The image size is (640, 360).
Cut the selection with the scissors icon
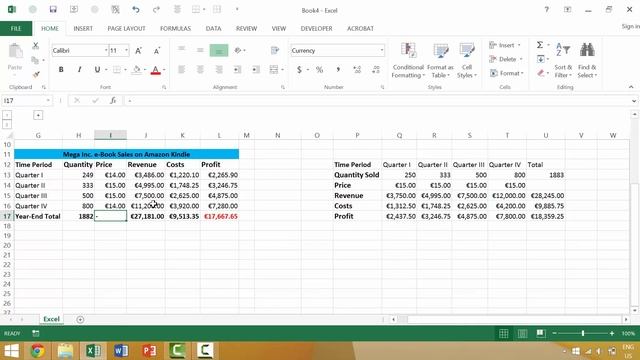36,46
